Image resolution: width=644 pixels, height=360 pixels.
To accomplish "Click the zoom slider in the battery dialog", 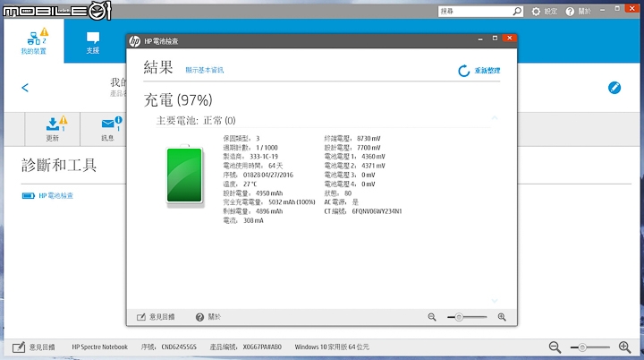I will click(467, 317).
